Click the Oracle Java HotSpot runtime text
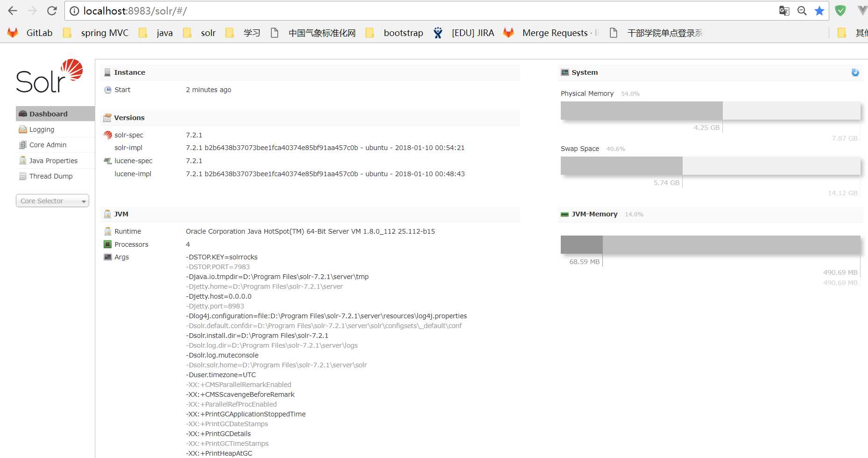 pos(311,231)
